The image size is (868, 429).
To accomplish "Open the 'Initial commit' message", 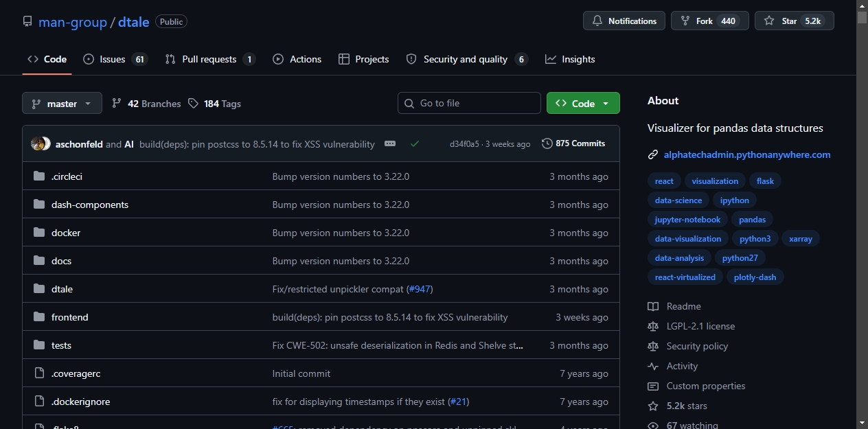I will [x=301, y=373].
